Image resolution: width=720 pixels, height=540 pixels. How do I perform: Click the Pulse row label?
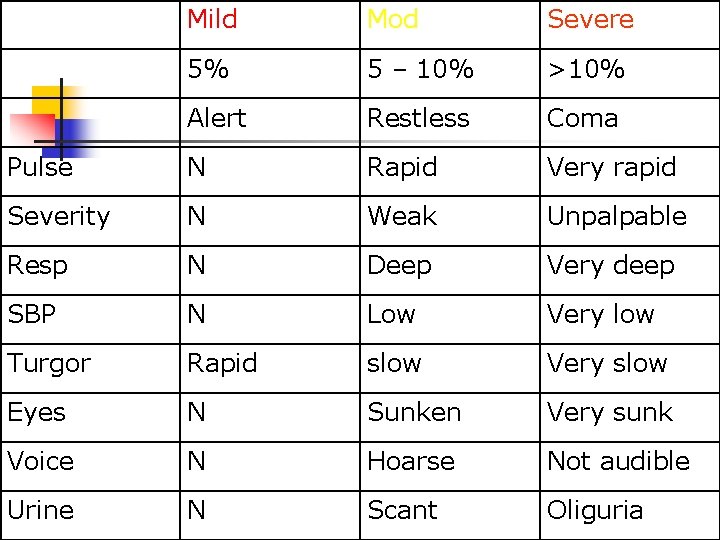(40, 167)
